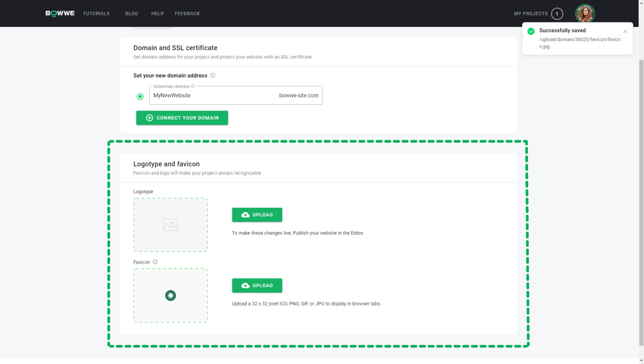Upload a logotype image

[x=257, y=215]
